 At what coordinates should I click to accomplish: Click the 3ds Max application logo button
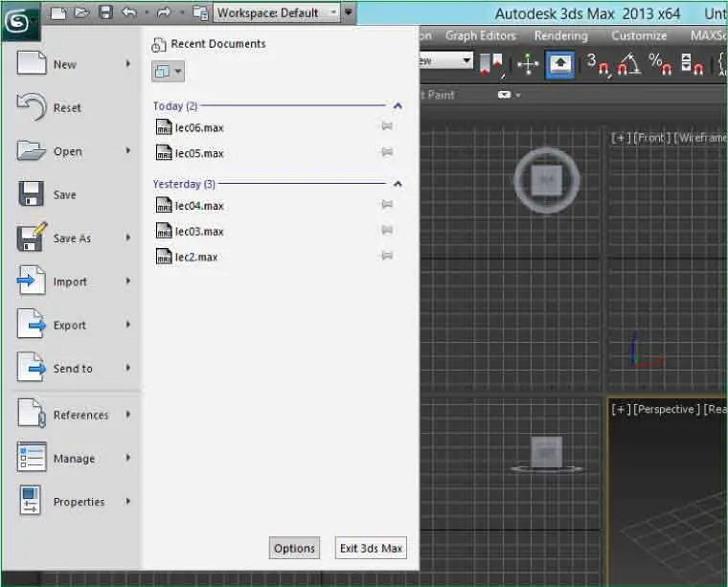(20, 21)
